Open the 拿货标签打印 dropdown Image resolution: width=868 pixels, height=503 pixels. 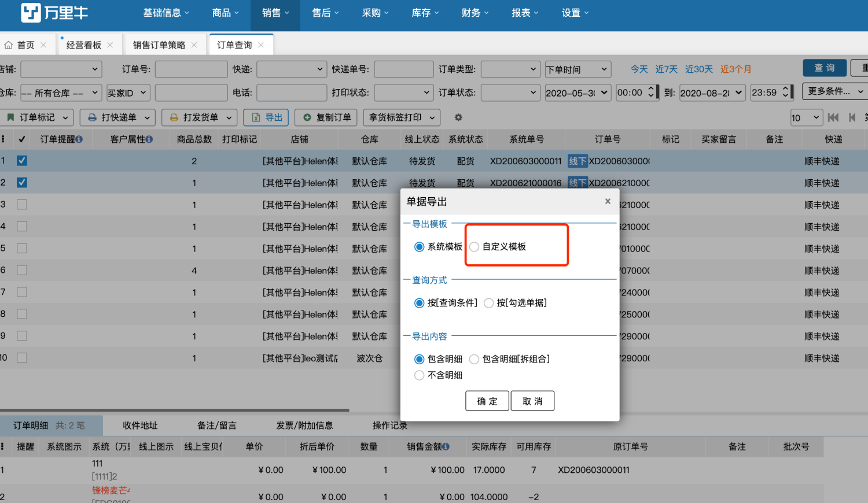pos(402,117)
